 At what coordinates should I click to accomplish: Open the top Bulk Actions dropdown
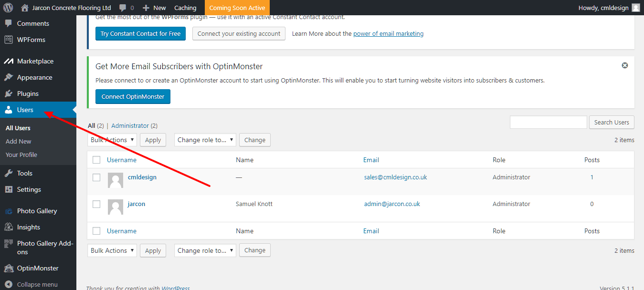(112, 140)
